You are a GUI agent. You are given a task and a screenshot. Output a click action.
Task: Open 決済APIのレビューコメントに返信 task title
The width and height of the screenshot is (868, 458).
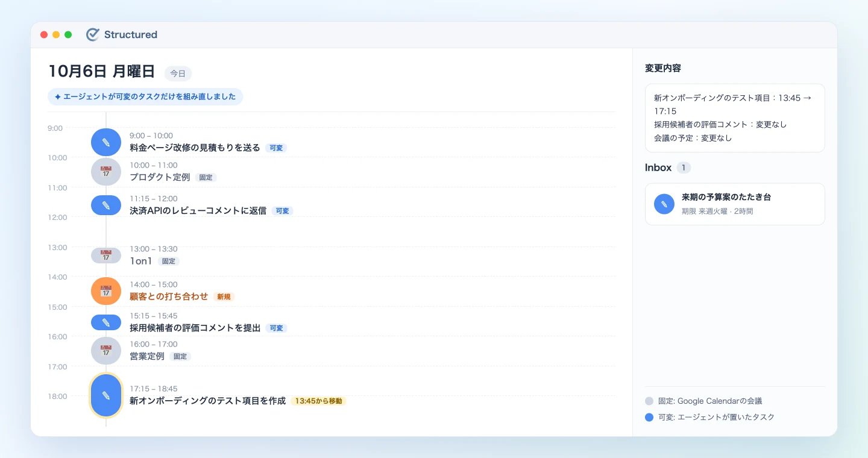(198, 211)
